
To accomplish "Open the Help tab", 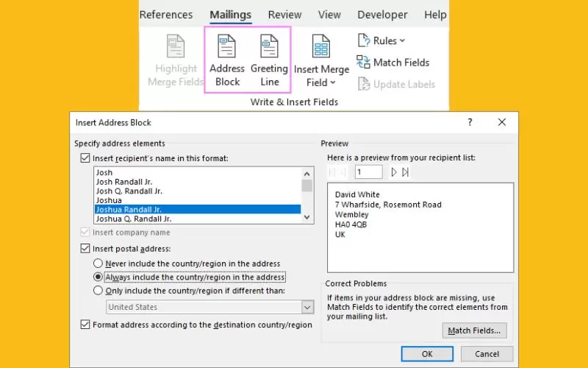I will click(435, 15).
